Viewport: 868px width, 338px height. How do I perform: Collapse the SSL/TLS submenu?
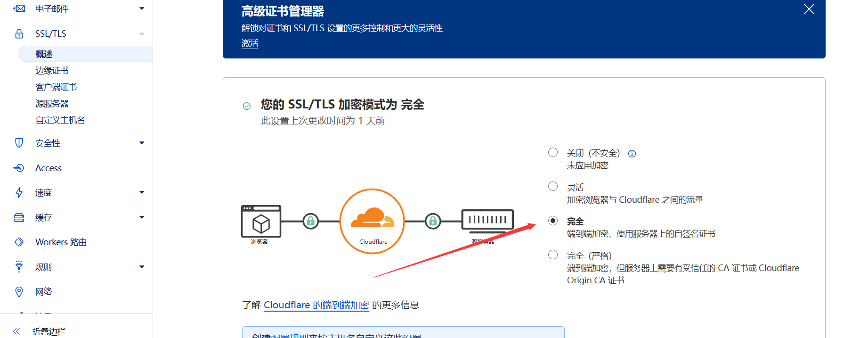click(141, 33)
